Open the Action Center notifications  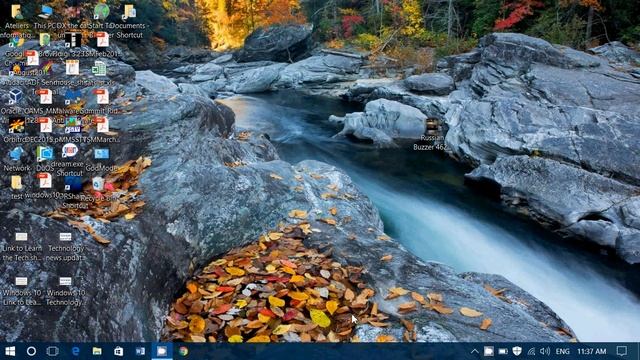(x=622, y=351)
